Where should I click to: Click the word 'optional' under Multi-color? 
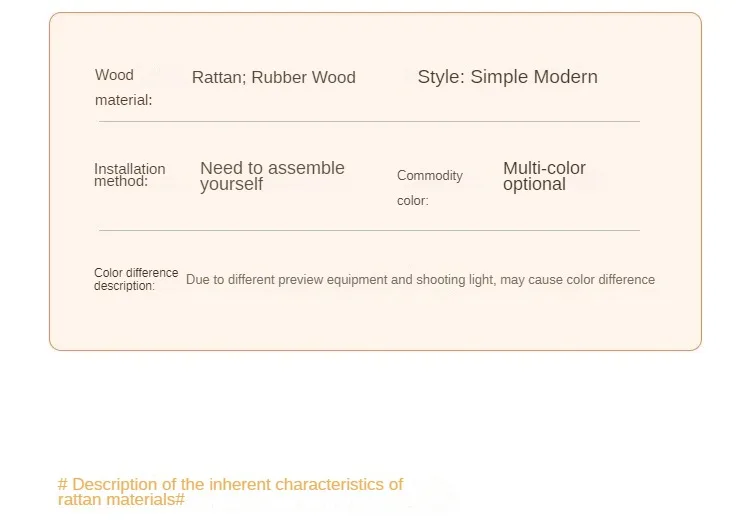534,185
